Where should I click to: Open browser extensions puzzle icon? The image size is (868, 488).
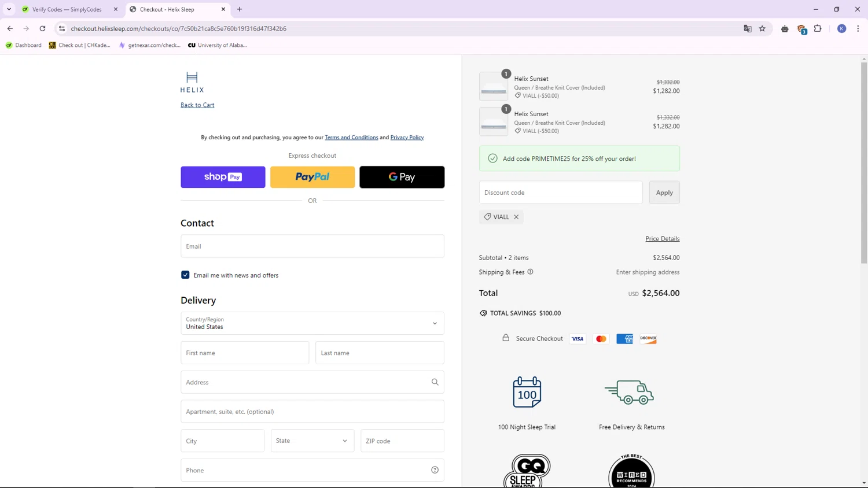[x=818, y=28]
